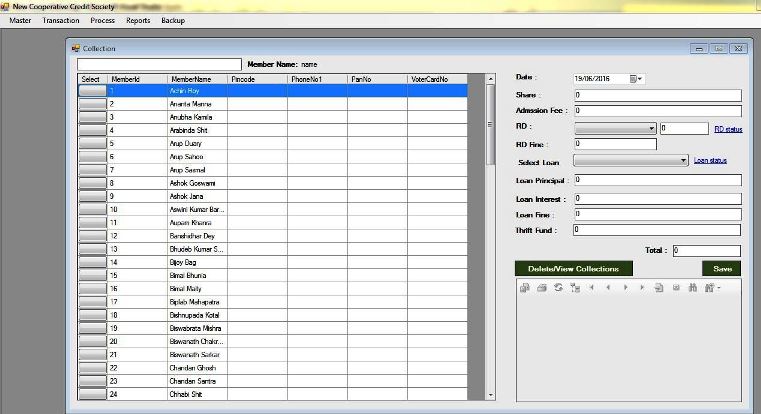Click the export report icon in viewer toolbar
Viewport: 761px width, 414px height.
[x=525, y=288]
